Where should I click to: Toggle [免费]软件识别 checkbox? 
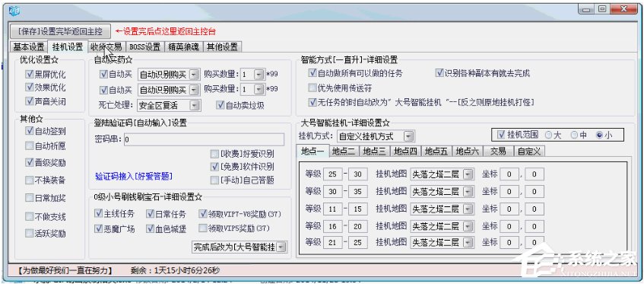pyautogui.click(x=242, y=167)
